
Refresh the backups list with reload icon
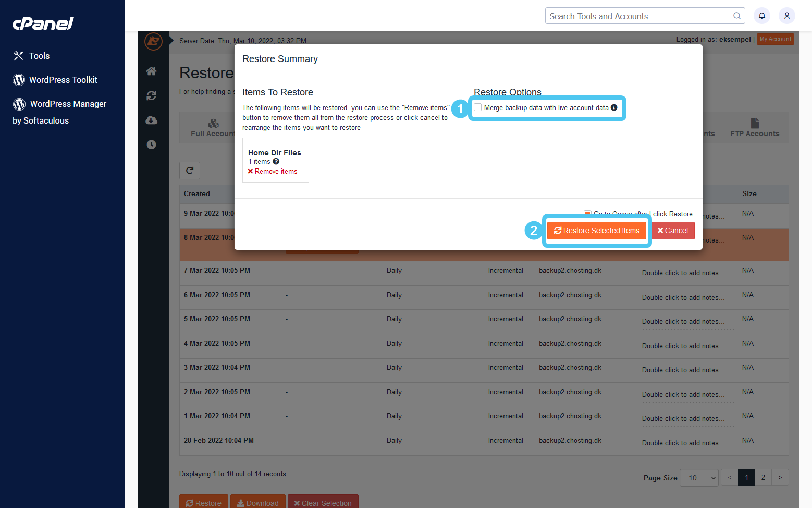190,170
